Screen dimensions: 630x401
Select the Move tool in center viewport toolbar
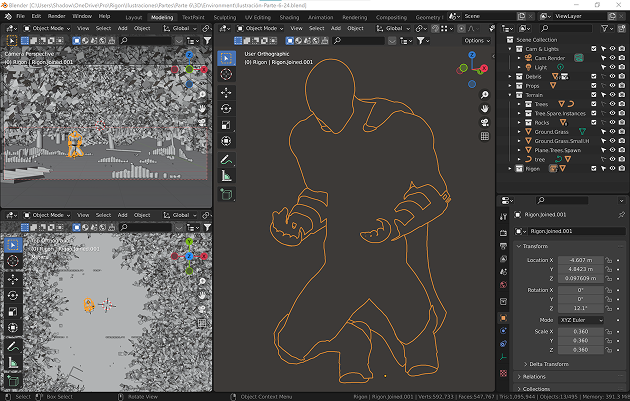click(226, 91)
